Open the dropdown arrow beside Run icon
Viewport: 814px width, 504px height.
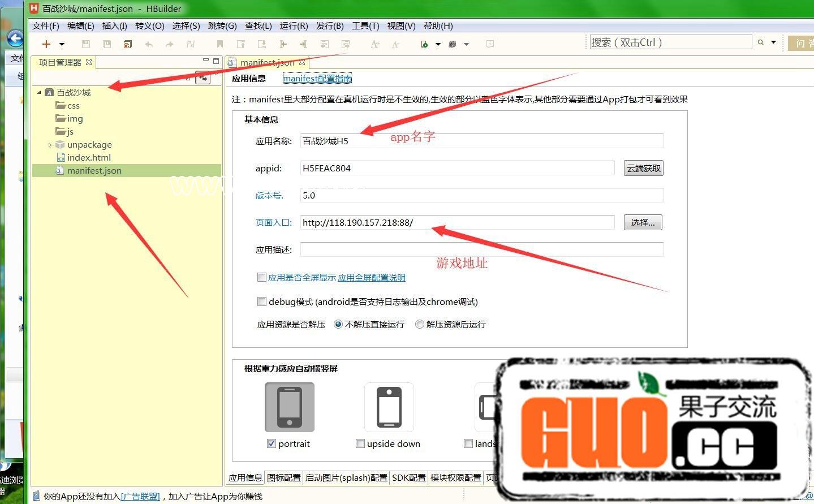tap(438, 44)
